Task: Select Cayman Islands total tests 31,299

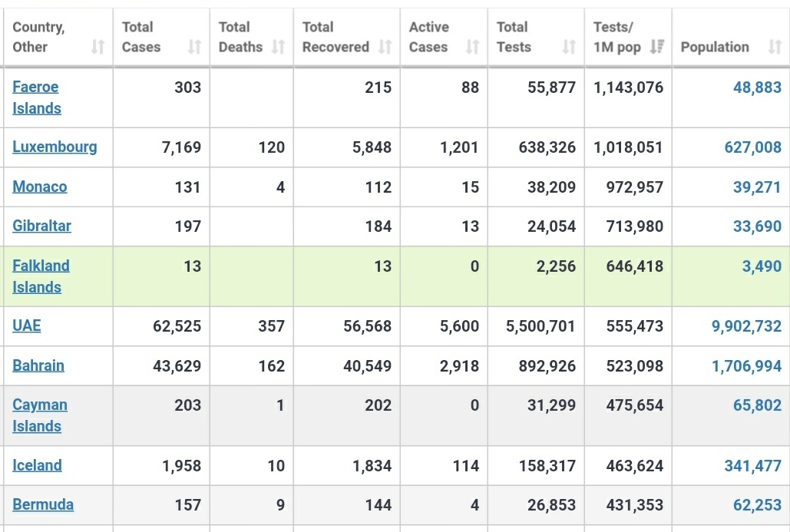Action: pyautogui.click(x=552, y=405)
